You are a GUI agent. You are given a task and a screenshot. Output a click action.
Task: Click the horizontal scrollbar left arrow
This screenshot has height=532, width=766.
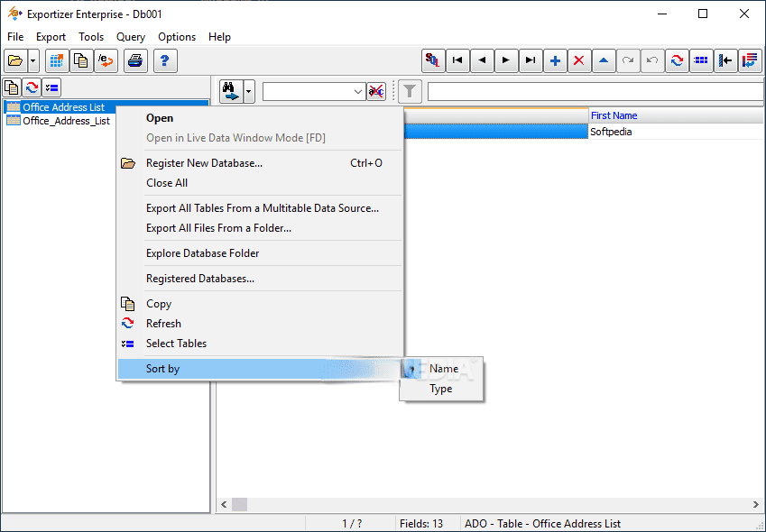pos(224,505)
